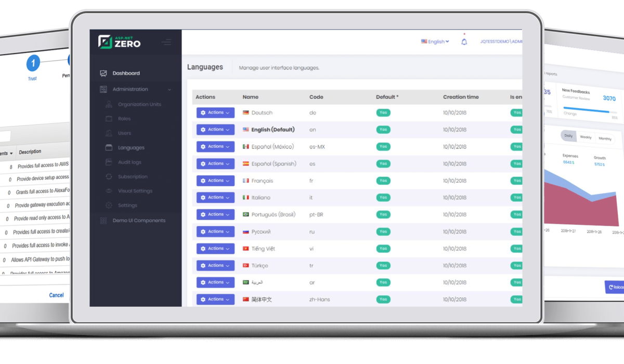624x364 pixels.
Task: Click the Cancel link in left window
Action: click(x=56, y=295)
